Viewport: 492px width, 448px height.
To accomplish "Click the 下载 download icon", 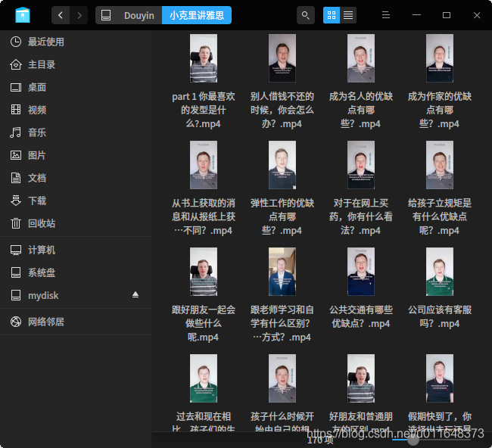I will (x=16, y=201).
